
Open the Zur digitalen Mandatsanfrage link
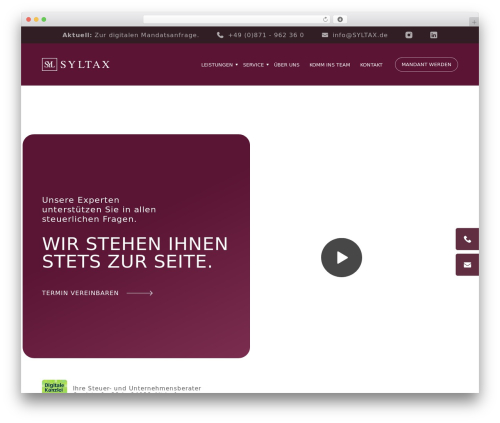click(x=147, y=35)
